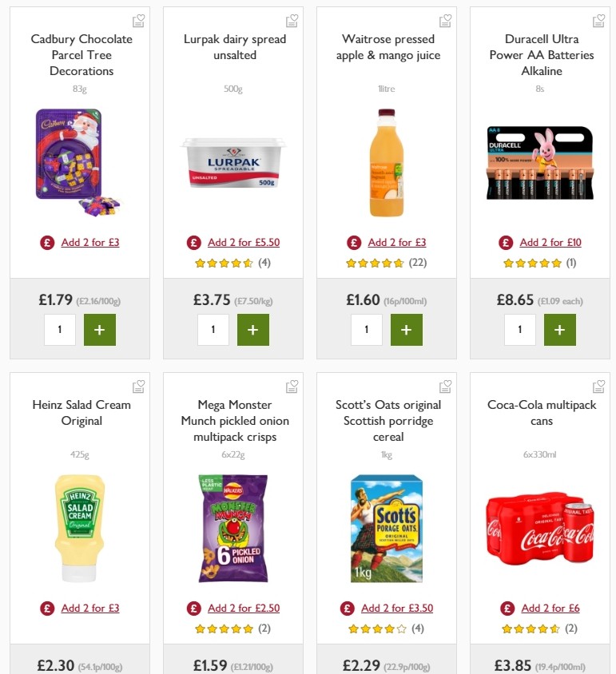
Task: Click the favourite icon on Heinz Salad Cream
Action: pos(138,387)
